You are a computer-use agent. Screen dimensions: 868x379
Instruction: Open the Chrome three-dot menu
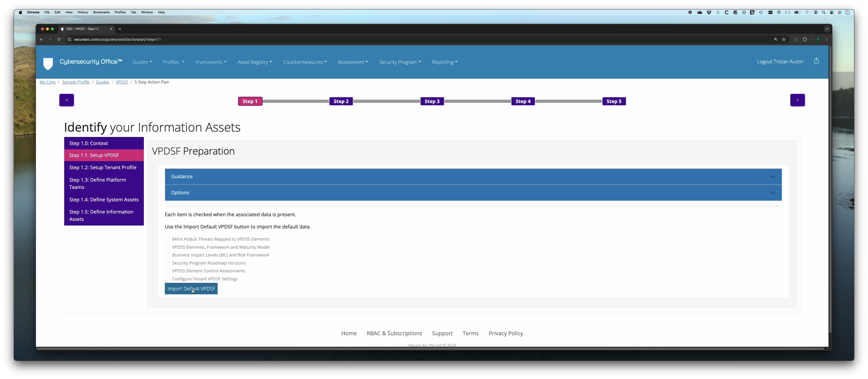[827, 39]
